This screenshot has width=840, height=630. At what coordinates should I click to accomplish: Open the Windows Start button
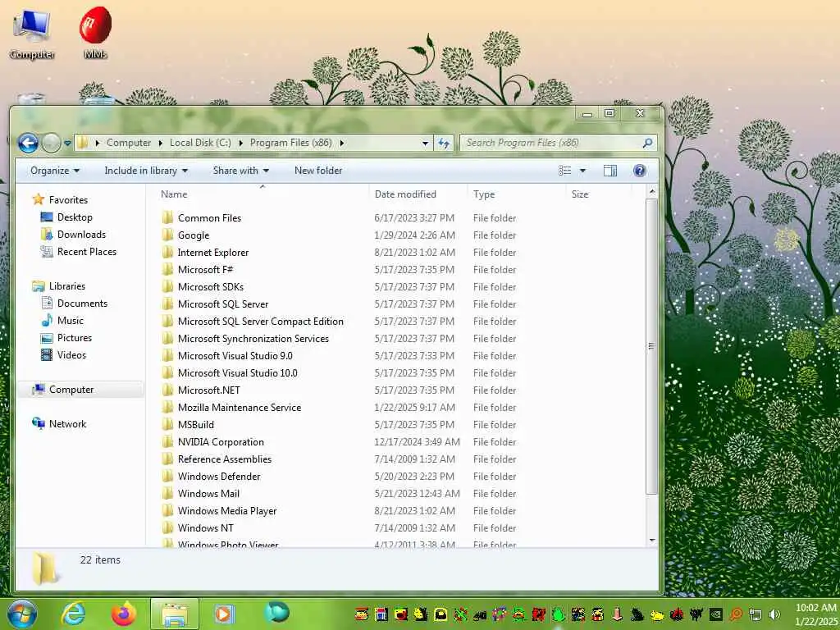click(x=22, y=614)
